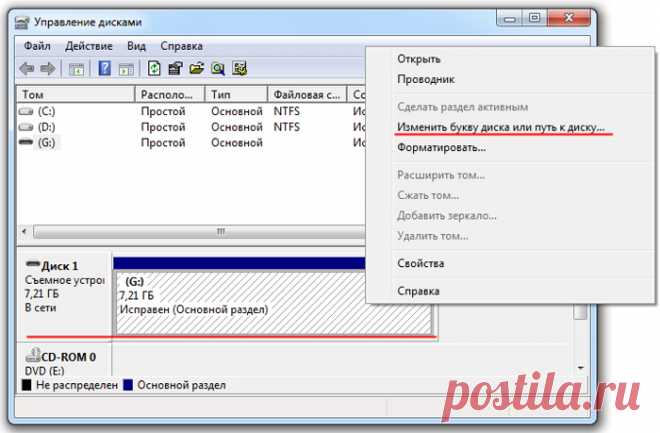Image resolution: width=660 pixels, height=433 pixels.
Task: Click the view settings checklist toolbar icon
Action: click(240, 69)
